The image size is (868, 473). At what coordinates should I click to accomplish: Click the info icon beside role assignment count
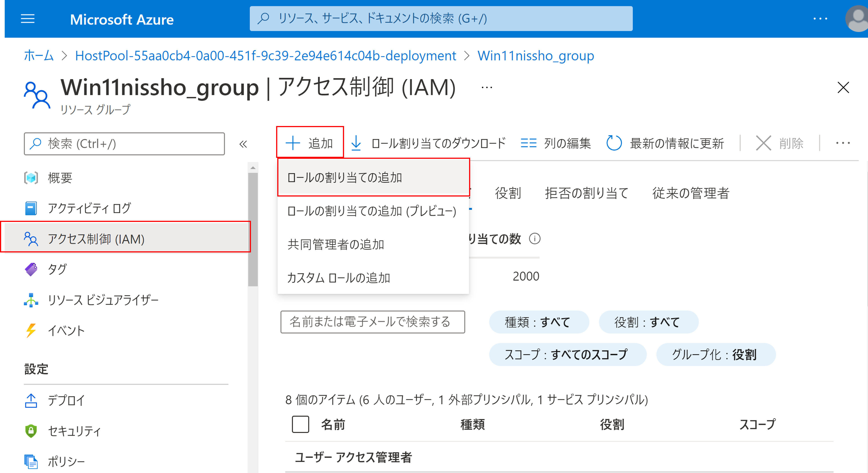click(535, 239)
